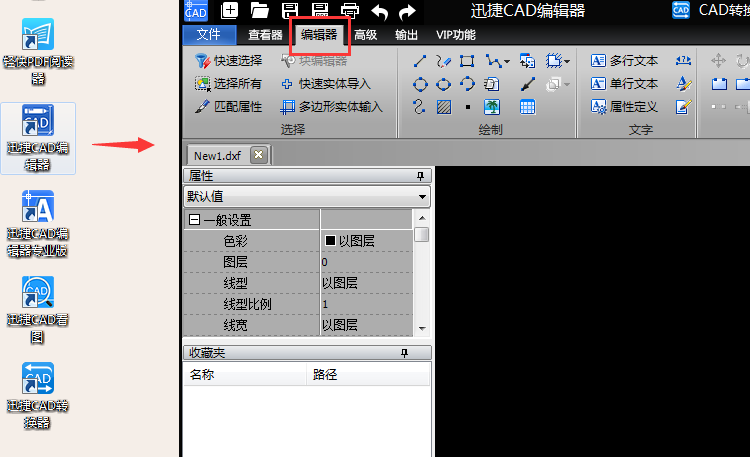Open 迅捷CAD编辑器 desktop shortcut

pos(38,138)
